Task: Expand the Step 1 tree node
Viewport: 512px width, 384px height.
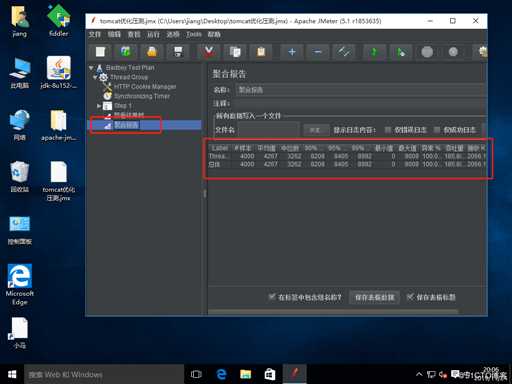Action: click(x=99, y=106)
